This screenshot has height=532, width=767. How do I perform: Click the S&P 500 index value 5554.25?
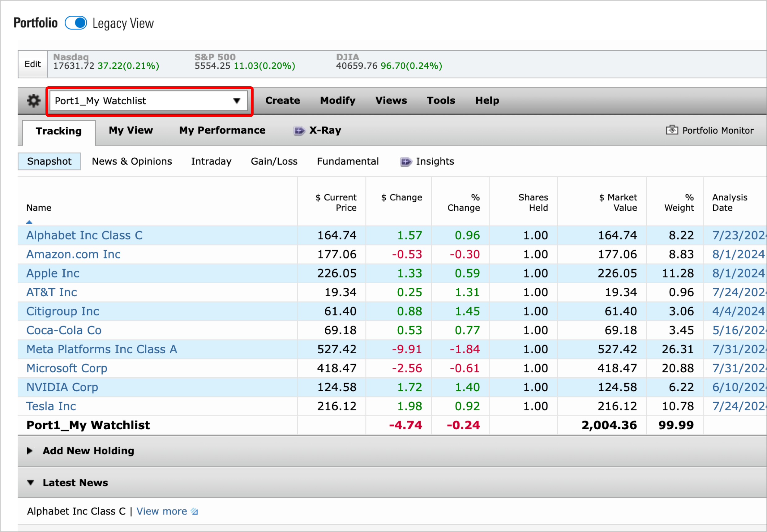click(x=212, y=66)
